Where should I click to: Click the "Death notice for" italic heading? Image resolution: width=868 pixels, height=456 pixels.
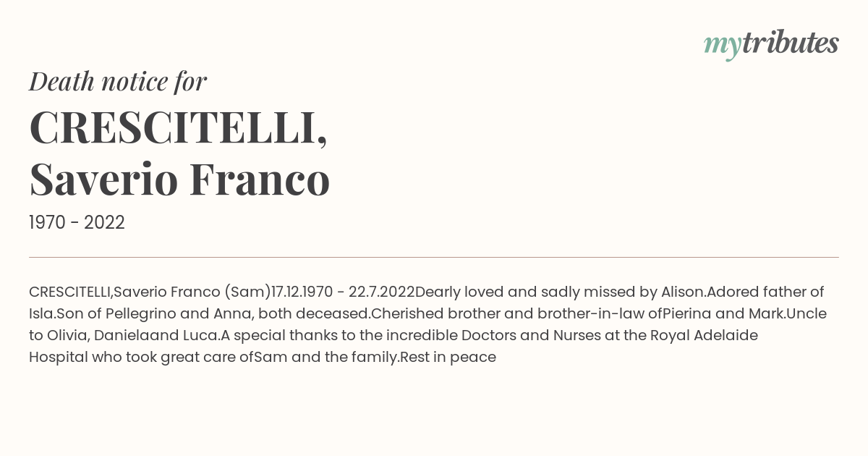coord(118,82)
